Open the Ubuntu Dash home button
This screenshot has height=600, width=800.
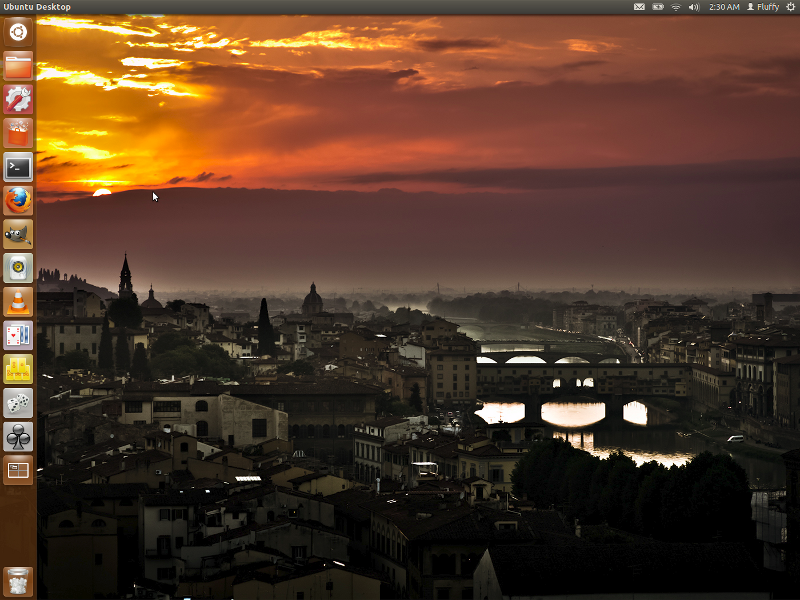17,31
